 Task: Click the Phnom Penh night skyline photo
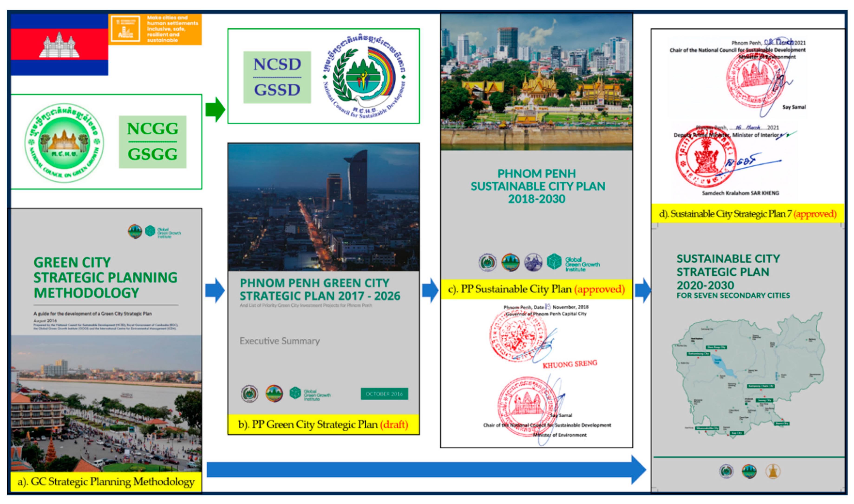pos(323,207)
